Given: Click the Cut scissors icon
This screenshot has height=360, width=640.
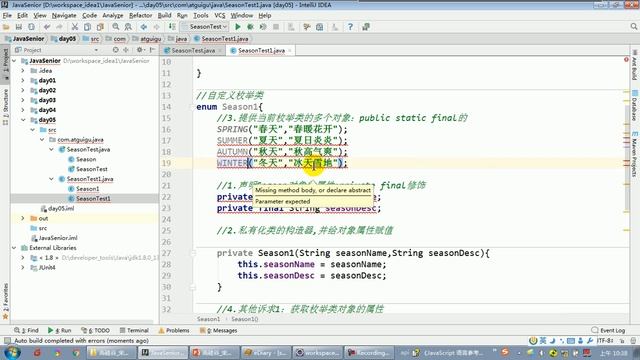Looking at the screenshot, I should click(75, 27).
